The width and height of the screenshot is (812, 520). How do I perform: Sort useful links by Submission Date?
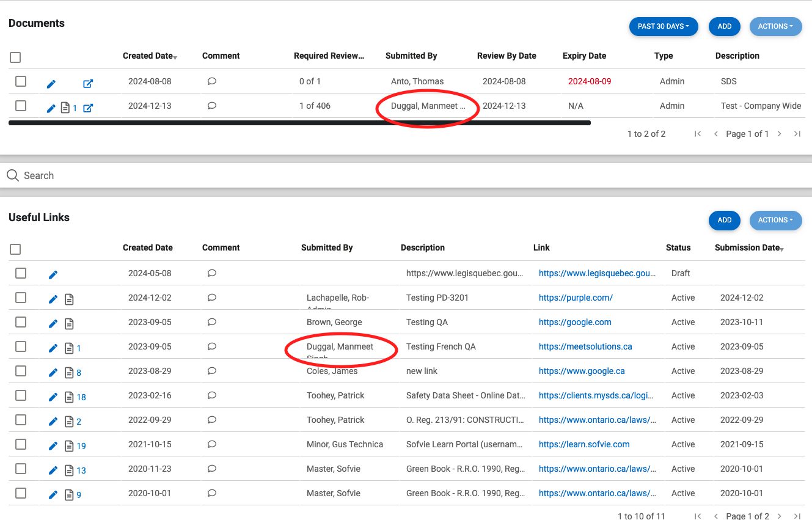[x=747, y=247]
